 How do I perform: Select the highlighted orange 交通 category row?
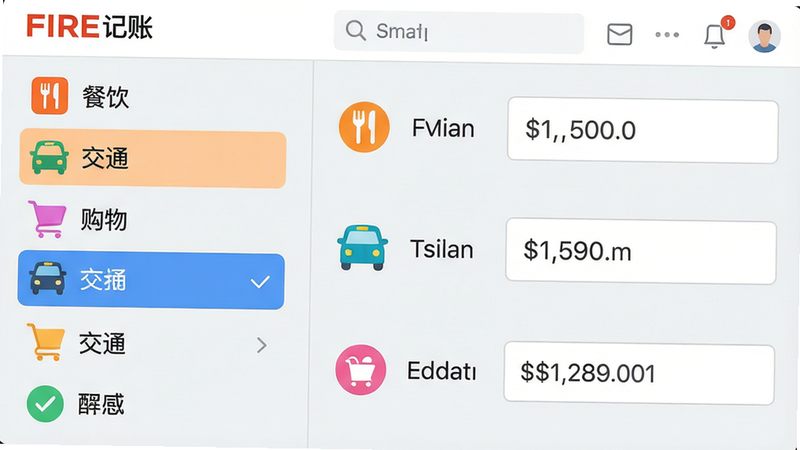[152, 159]
